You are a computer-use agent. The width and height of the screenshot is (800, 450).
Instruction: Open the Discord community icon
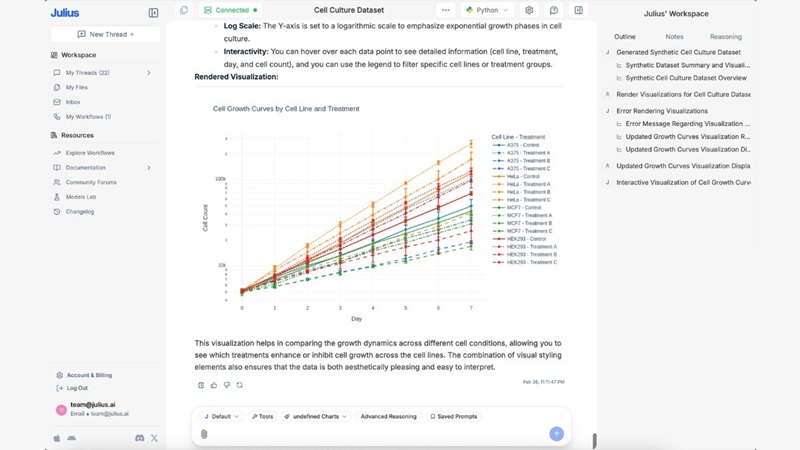pyautogui.click(x=139, y=438)
